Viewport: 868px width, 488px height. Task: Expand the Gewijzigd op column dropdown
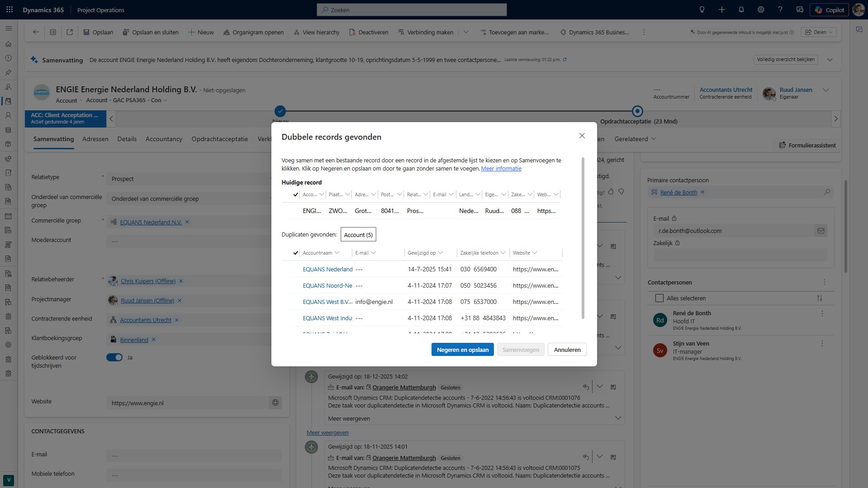click(441, 253)
